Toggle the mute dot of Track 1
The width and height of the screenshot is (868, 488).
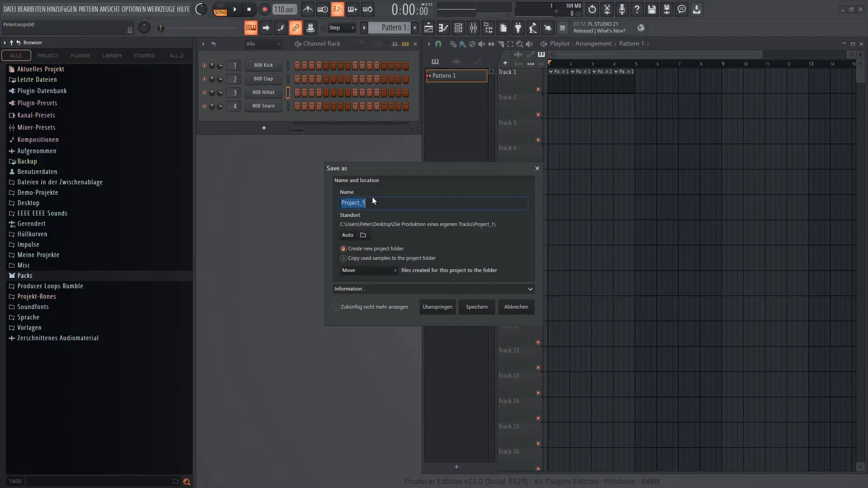click(538, 89)
